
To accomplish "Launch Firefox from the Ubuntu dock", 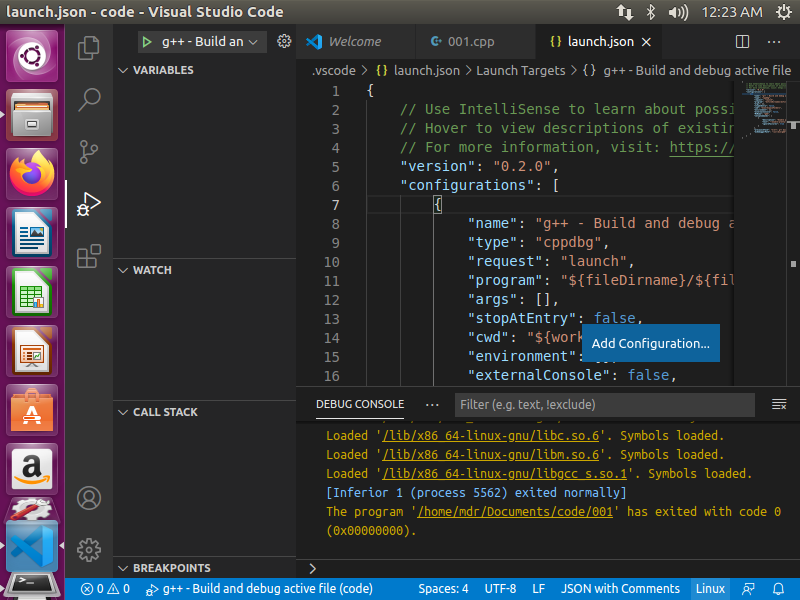I will coord(32,174).
